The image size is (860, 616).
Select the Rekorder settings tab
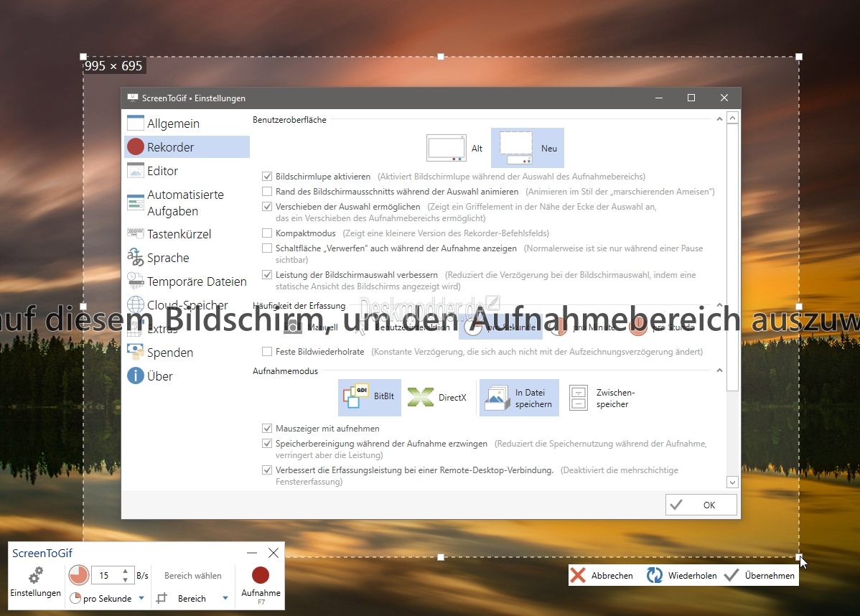[187, 148]
